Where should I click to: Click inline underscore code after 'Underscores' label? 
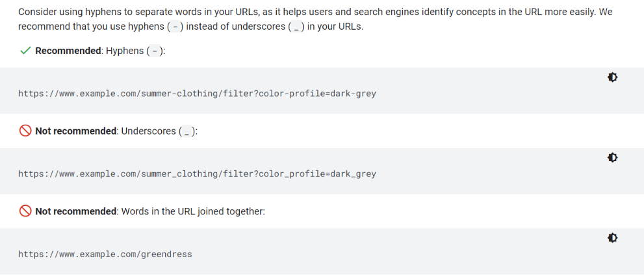[186, 131]
